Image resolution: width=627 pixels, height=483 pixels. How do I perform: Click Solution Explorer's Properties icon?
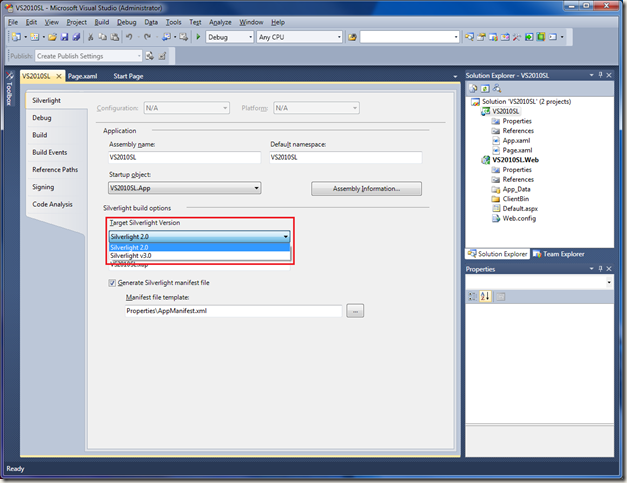473,88
